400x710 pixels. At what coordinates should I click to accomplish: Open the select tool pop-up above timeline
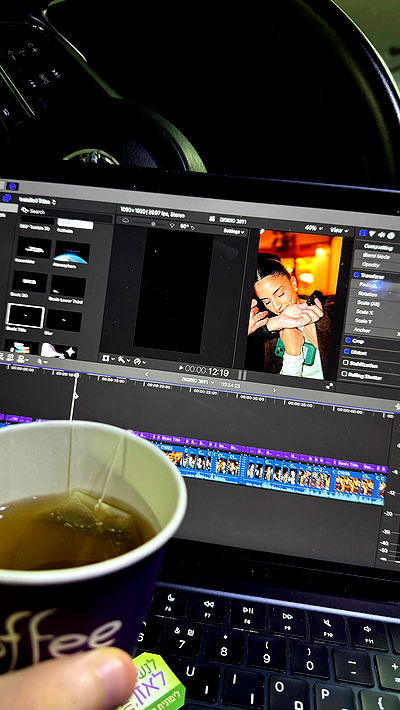pyautogui.click(x=42, y=361)
